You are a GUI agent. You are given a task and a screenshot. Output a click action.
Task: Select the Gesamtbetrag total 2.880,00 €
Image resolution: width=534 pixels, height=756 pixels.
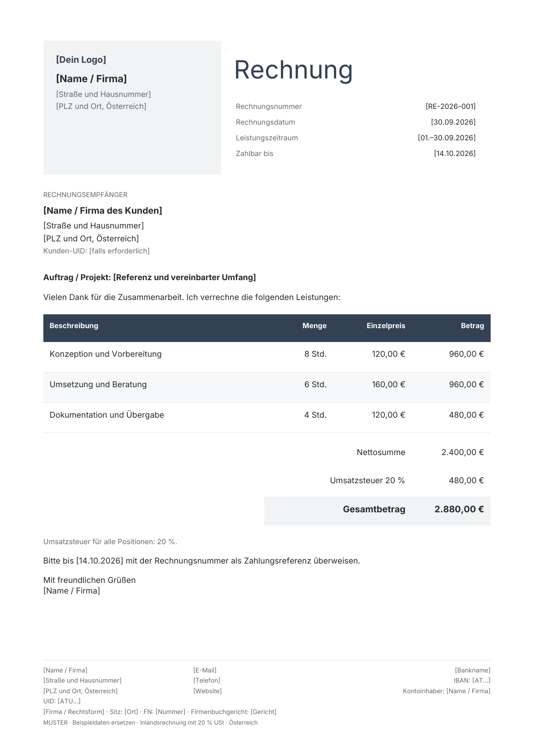click(x=459, y=510)
